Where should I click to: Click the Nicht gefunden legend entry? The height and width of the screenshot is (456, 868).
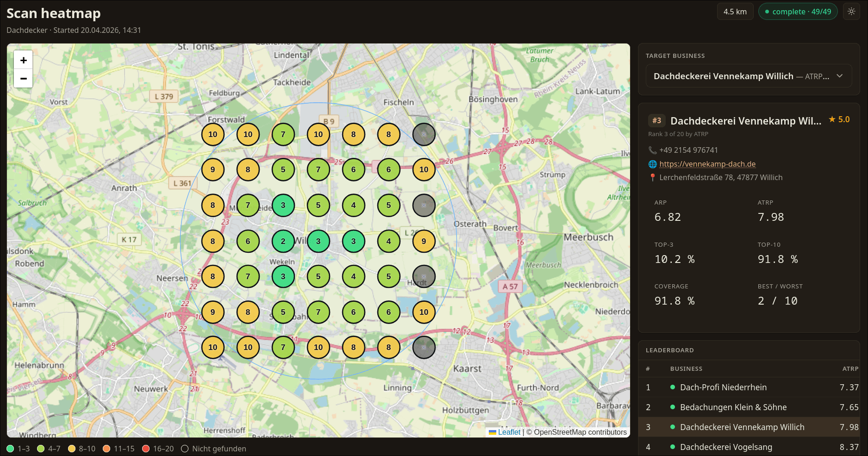click(213, 449)
